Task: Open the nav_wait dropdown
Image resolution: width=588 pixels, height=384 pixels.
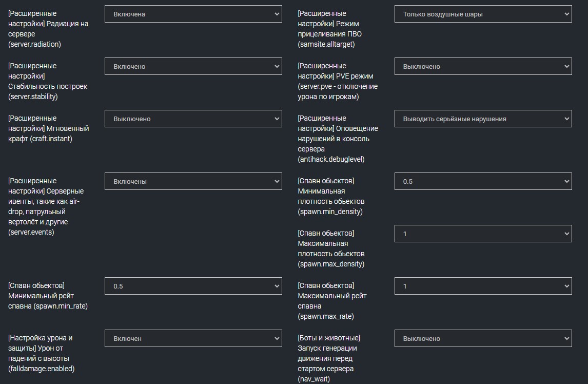Action: pyautogui.click(x=483, y=338)
